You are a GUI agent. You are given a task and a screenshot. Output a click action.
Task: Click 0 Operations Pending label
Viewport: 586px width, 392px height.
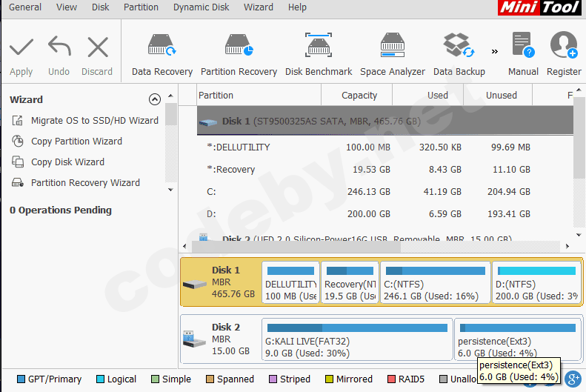(x=61, y=210)
